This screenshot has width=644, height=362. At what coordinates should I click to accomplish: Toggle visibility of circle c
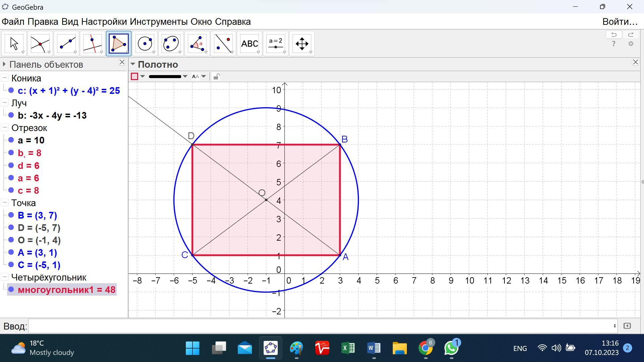tap(11, 90)
